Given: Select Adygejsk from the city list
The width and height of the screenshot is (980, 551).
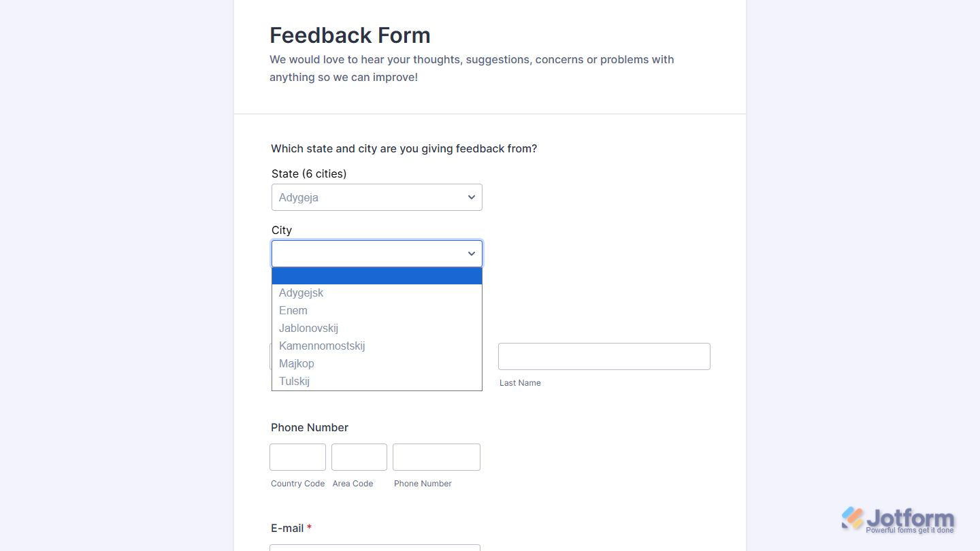Looking at the screenshot, I should pyautogui.click(x=301, y=293).
